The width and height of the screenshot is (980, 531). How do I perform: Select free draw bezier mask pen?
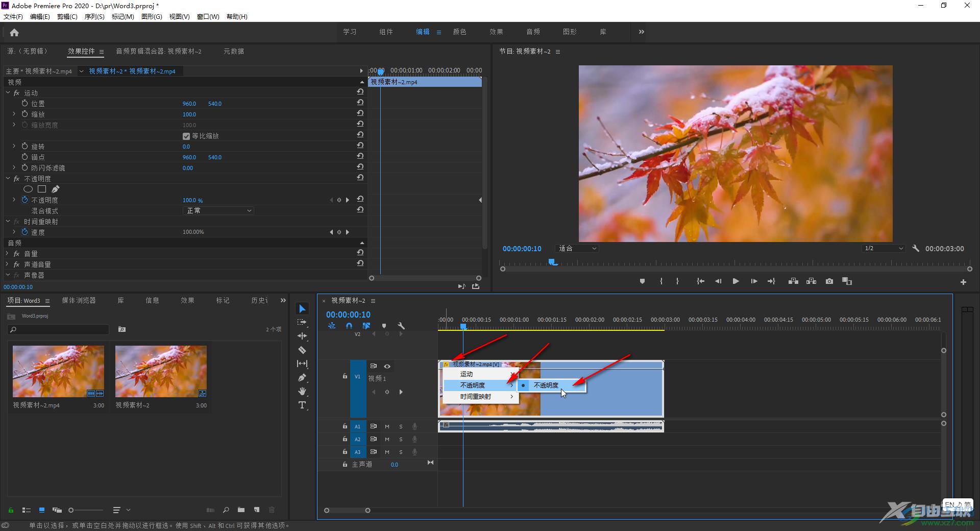(56, 189)
